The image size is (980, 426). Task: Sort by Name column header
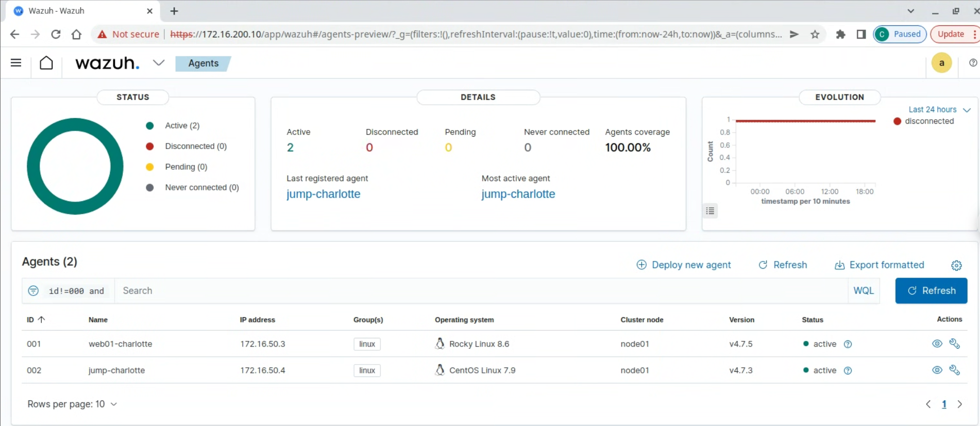[98, 320]
